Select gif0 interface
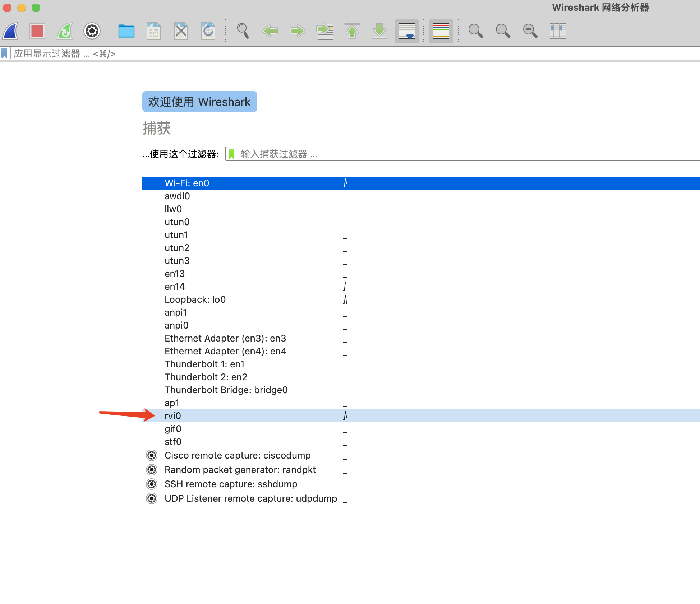This screenshot has width=700, height=604. [421, 429]
